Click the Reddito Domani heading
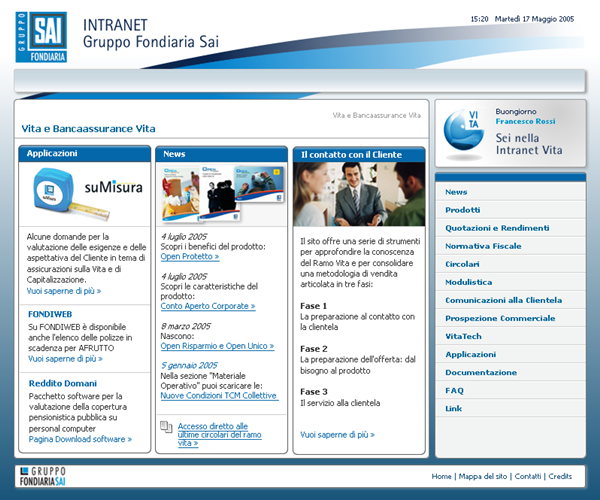This screenshot has width=600, height=500. (x=63, y=383)
